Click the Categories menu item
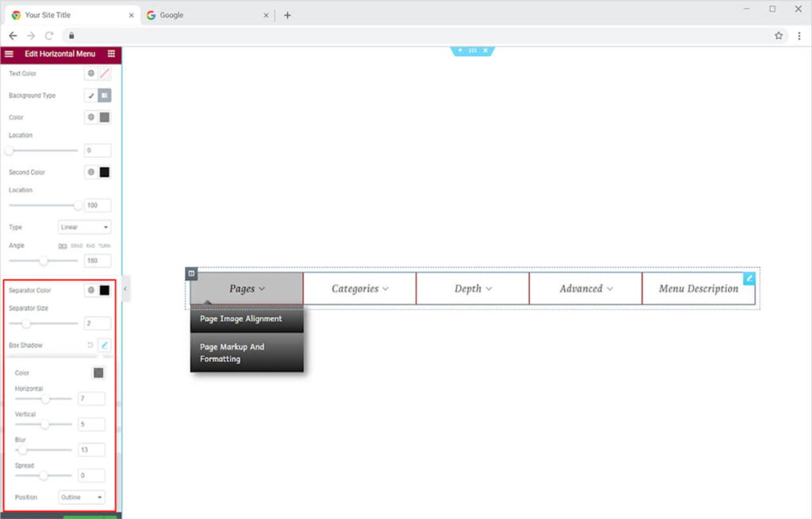This screenshot has height=519, width=812. (359, 289)
